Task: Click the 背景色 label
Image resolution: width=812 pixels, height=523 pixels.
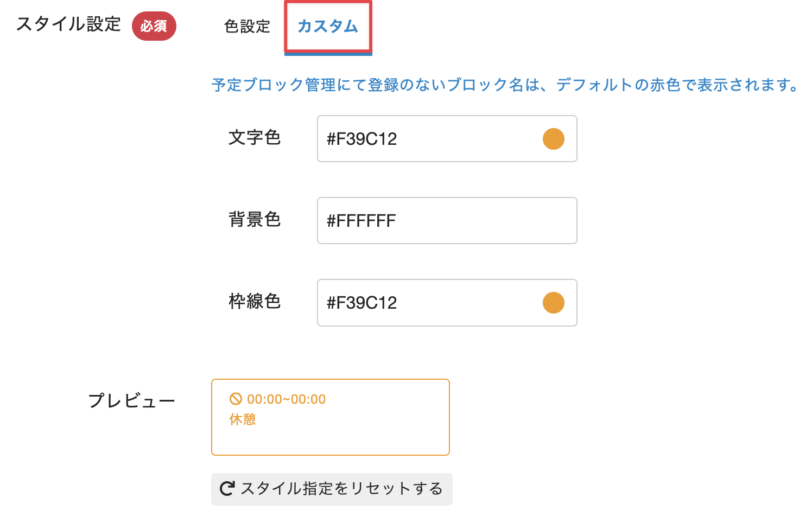Action: pyautogui.click(x=255, y=220)
